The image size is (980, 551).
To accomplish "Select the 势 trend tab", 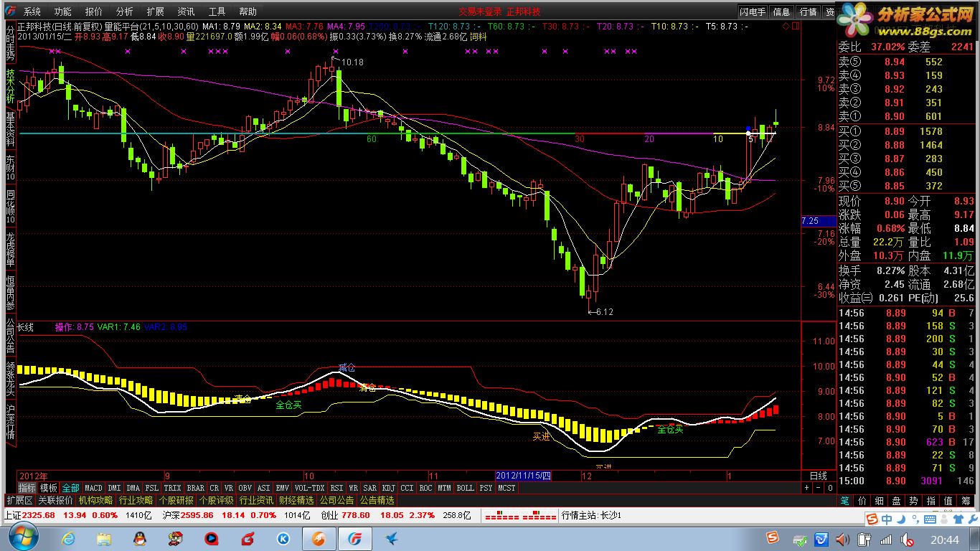I will tap(914, 500).
